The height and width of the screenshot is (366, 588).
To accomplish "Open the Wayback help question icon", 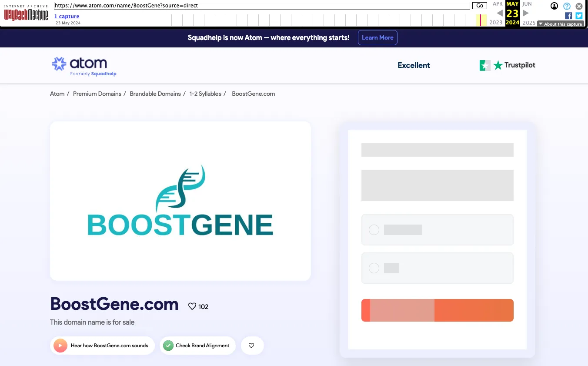I will tap(567, 6).
